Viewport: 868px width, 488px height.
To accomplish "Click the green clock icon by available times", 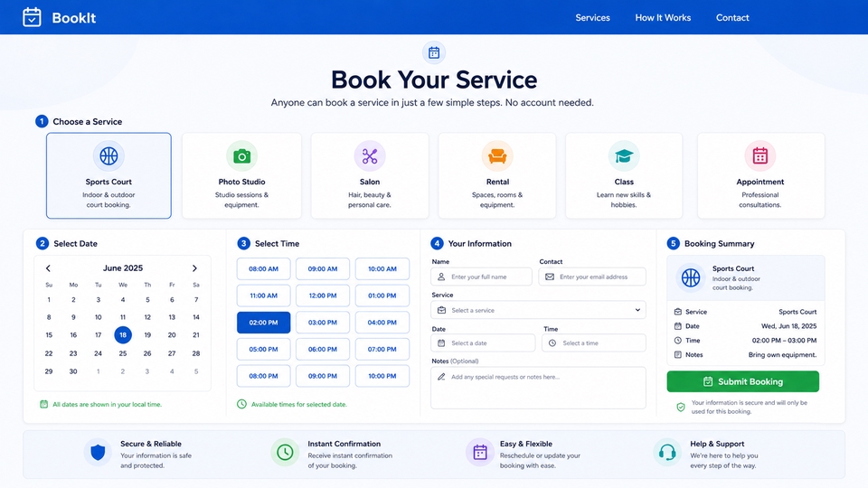I will 242,405.
